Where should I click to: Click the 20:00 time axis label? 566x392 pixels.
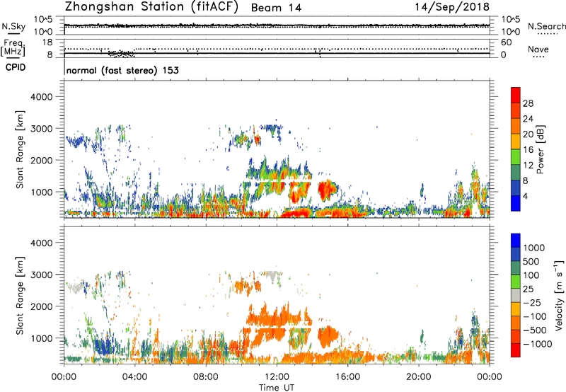[419, 377]
